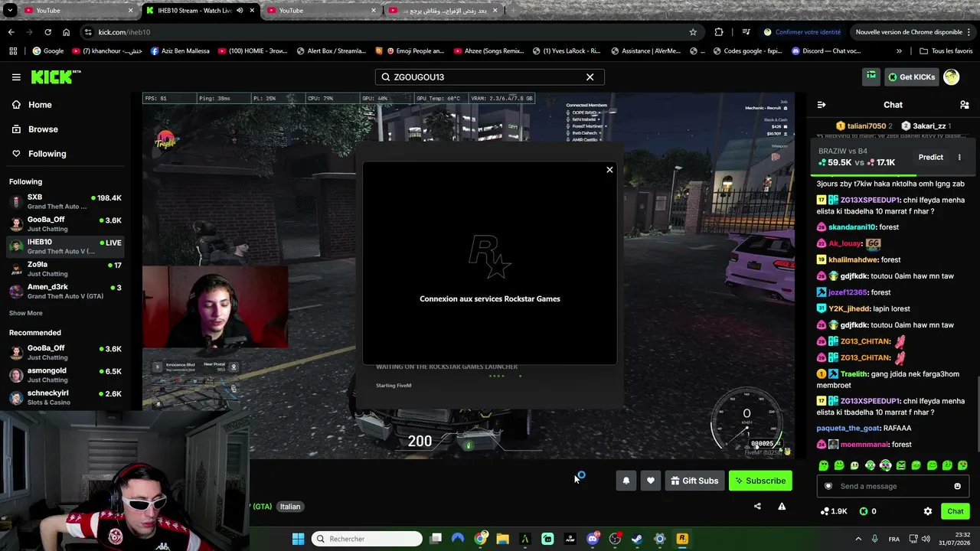Image resolution: width=980 pixels, height=551 pixels.
Task: Share the stream
Action: [x=757, y=506]
